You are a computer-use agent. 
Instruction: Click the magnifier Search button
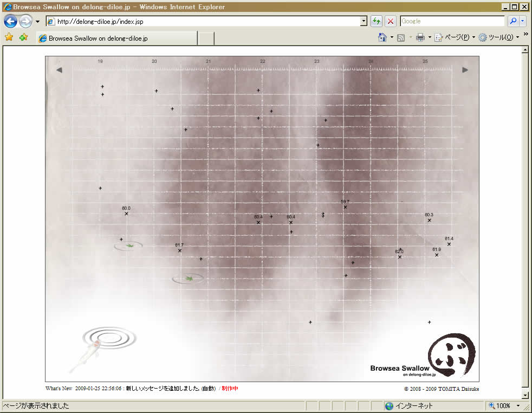click(512, 22)
